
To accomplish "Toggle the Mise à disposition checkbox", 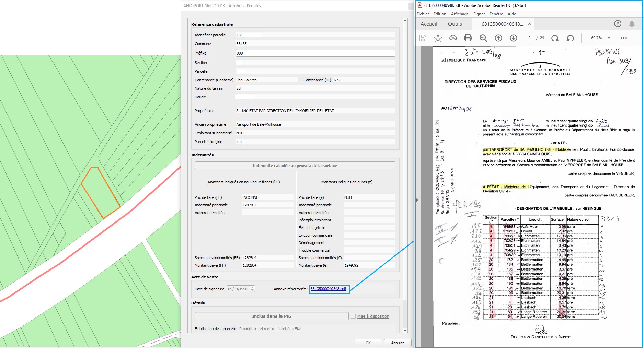I will 353,316.
